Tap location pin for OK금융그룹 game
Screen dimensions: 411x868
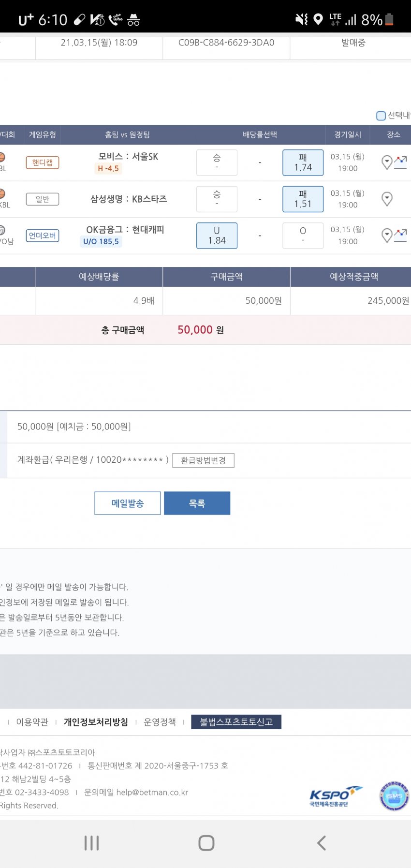pyautogui.click(x=387, y=235)
